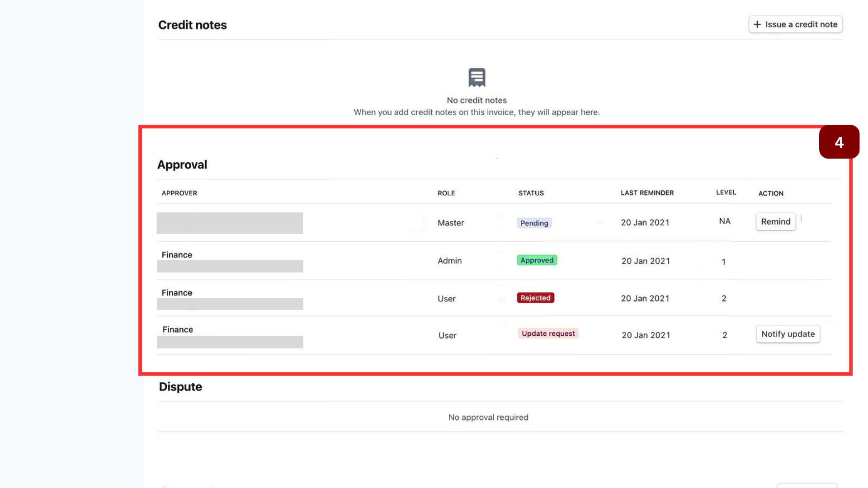868x488 pixels.
Task: Click the Approval section heading
Action: pyautogui.click(x=182, y=165)
